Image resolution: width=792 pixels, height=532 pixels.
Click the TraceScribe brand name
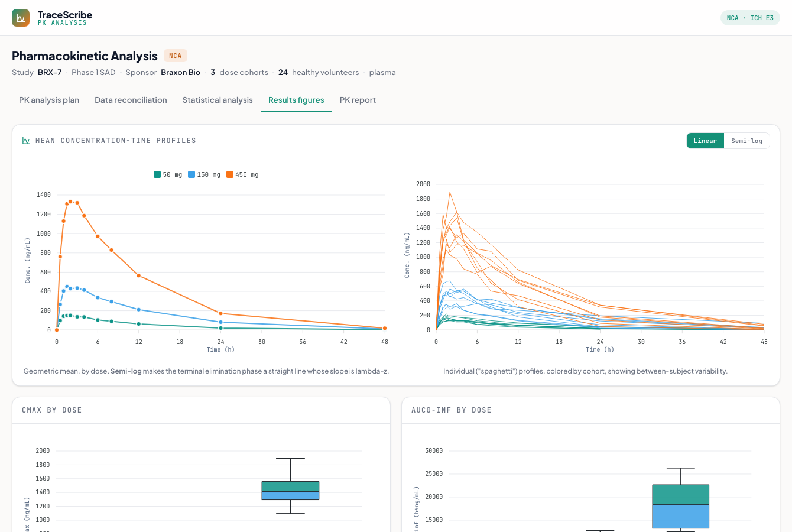click(65, 14)
